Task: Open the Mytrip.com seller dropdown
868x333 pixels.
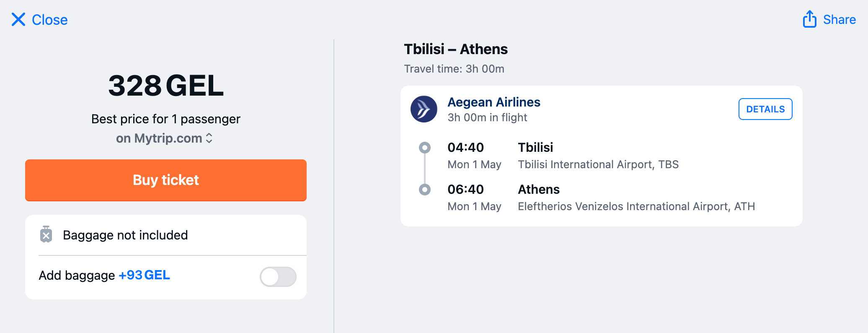Action: click(x=165, y=138)
